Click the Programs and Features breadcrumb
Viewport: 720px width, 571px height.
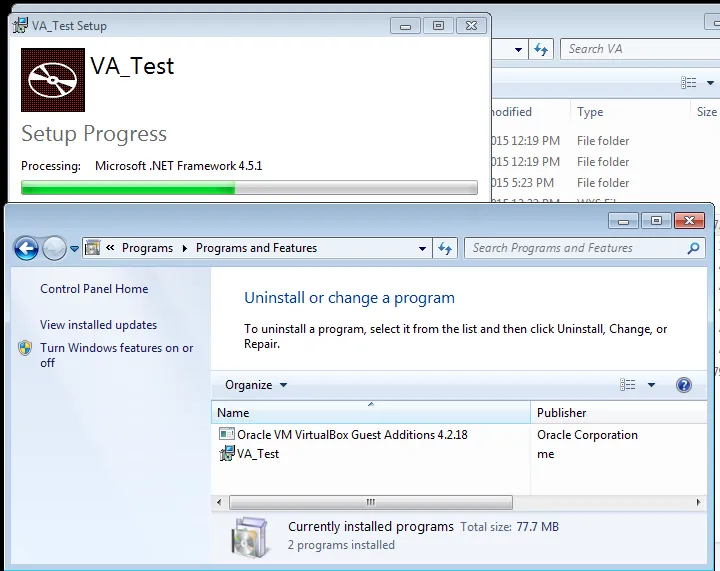pyautogui.click(x=256, y=248)
